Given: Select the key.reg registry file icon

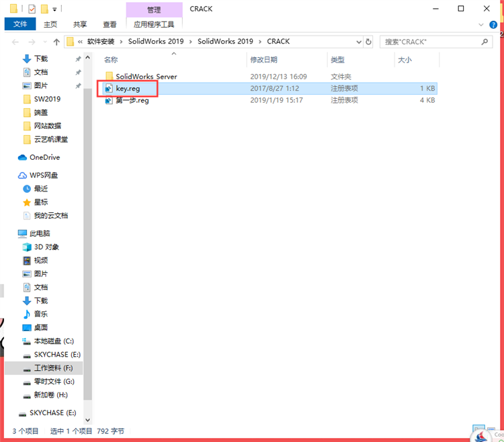Looking at the screenshot, I should (x=109, y=89).
